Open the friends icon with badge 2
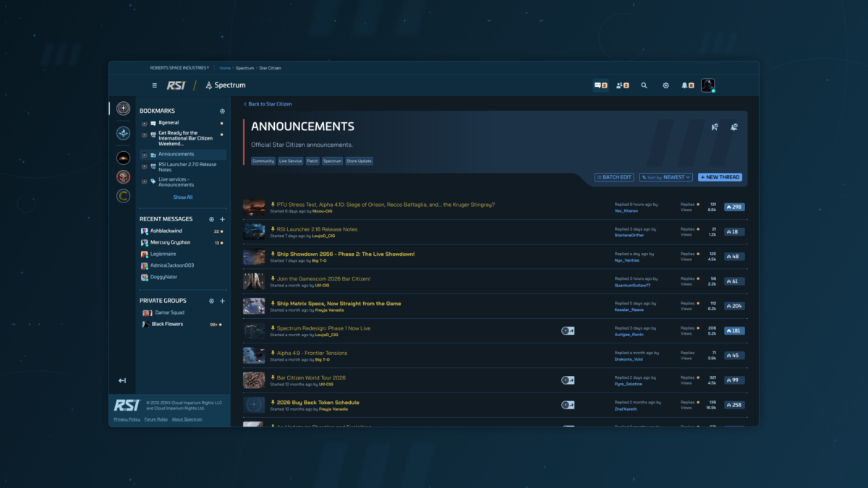This screenshot has height=488, width=868. tap(622, 85)
